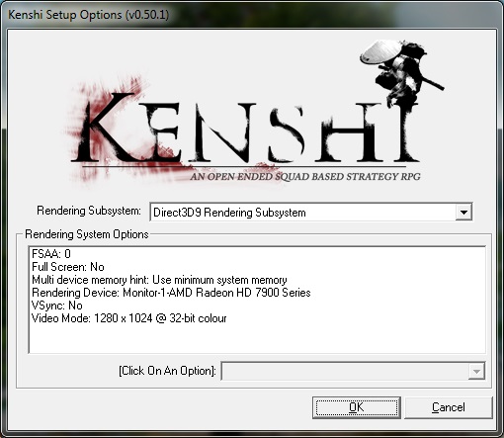Click the Rendering System Options group label

[x=87, y=234]
